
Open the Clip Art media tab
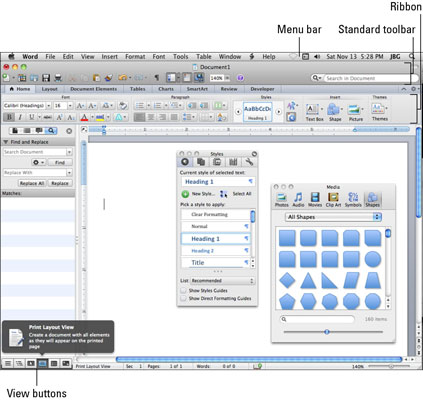tap(333, 199)
